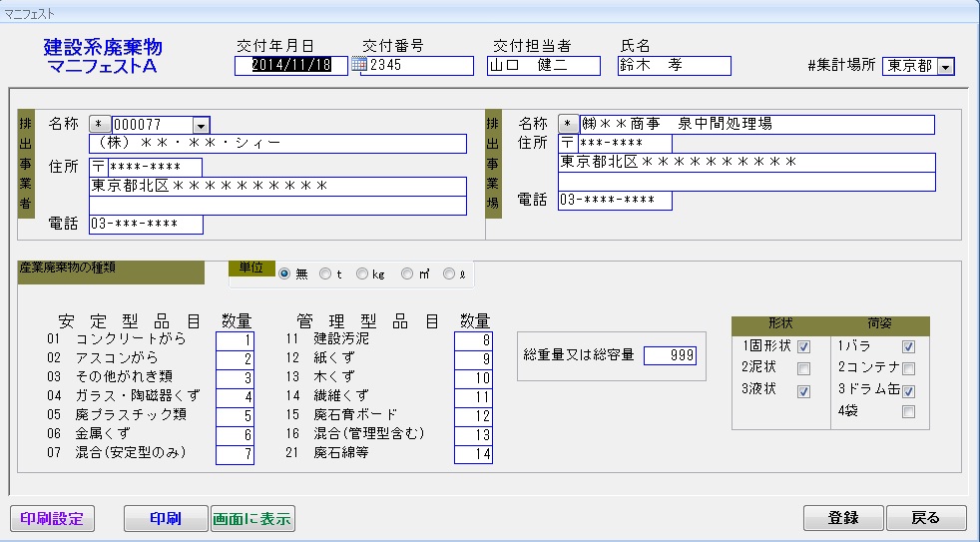Select the kg unit radio button
This screenshot has width=980, height=542.
click(362, 273)
